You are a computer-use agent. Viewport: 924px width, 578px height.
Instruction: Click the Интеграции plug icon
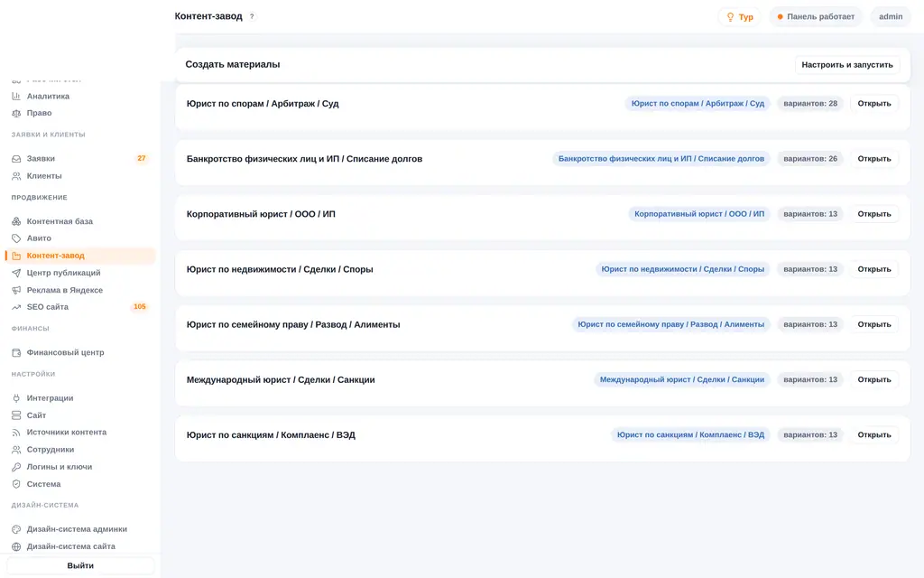(x=16, y=398)
